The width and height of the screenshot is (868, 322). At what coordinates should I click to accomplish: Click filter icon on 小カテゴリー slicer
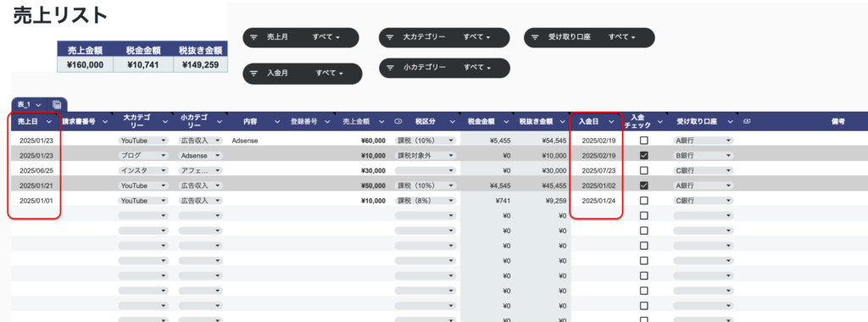pos(390,68)
